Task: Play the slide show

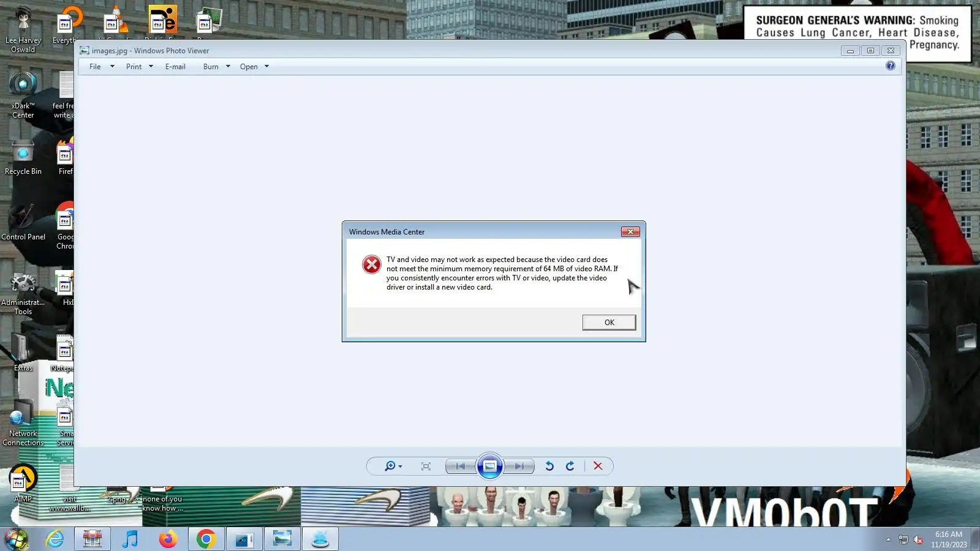Action: (490, 467)
